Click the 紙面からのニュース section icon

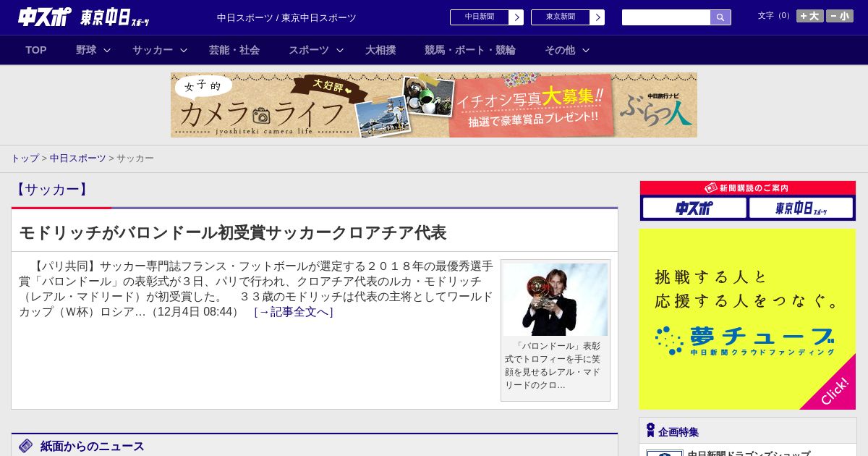tap(26, 446)
